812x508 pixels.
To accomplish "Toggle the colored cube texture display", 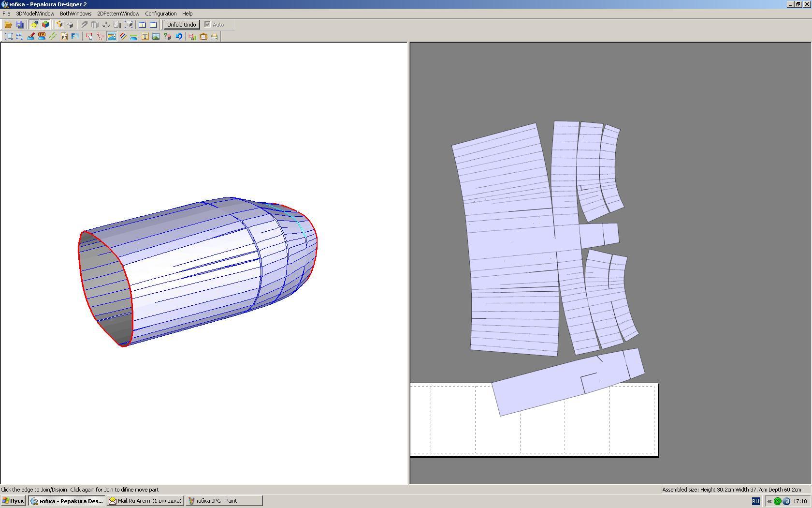I will (x=45, y=25).
